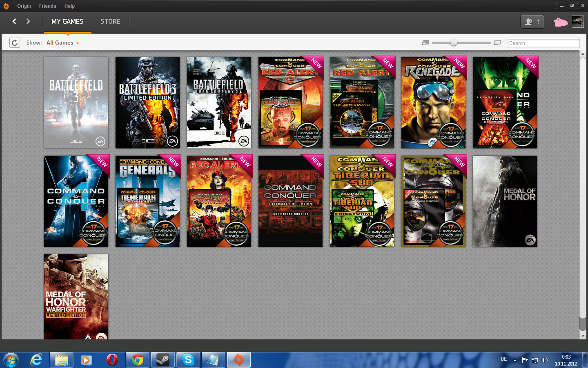The width and height of the screenshot is (588, 368).
Task: Select Generals Zero Hour tile
Action: point(147,201)
